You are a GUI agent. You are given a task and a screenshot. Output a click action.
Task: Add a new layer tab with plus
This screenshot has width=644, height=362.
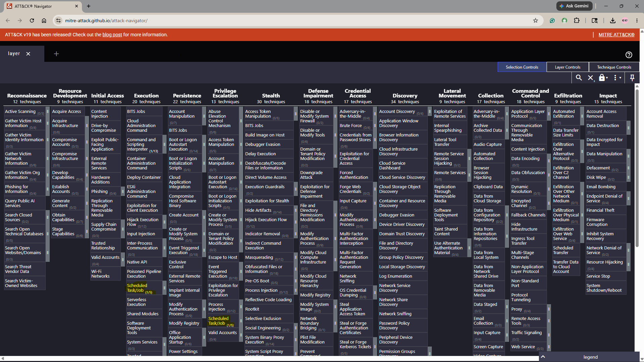click(56, 54)
